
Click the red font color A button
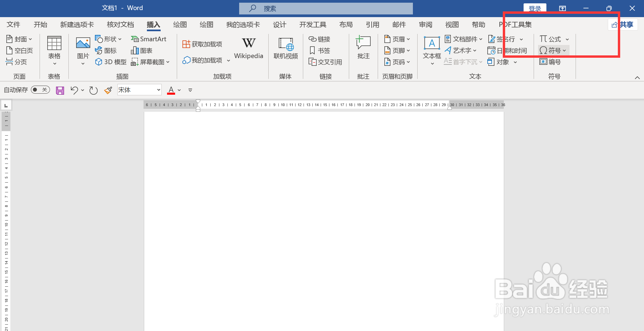click(x=171, y=90)
